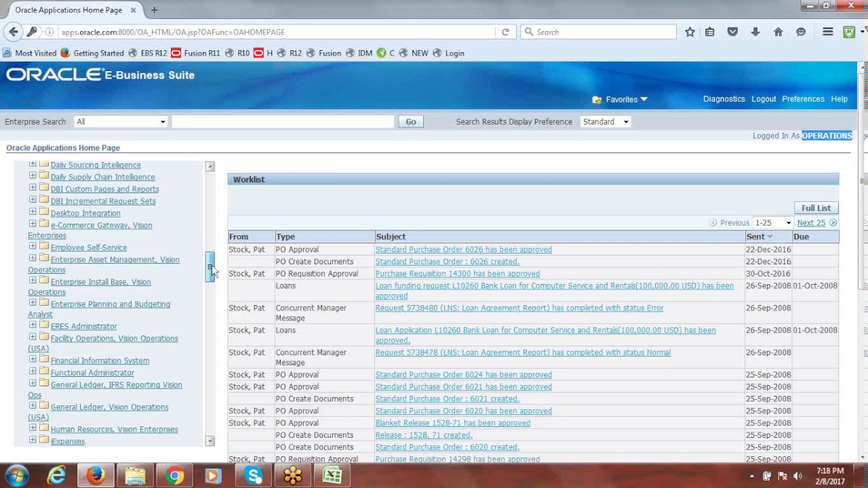868x488 pixels.
Task: Expand the Financial Information System node
Action: click(x=33, y=359)
